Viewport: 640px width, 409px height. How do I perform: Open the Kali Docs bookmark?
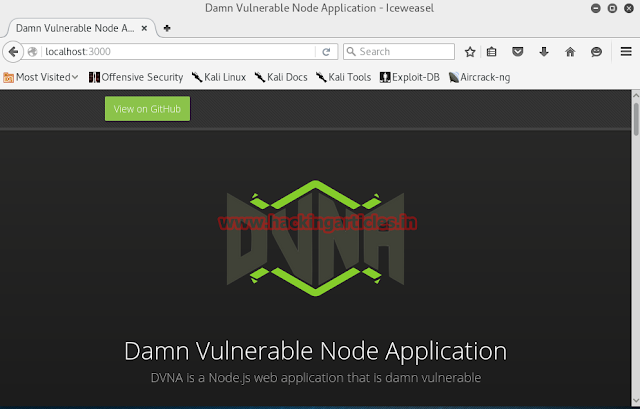(x=281, y=77)
